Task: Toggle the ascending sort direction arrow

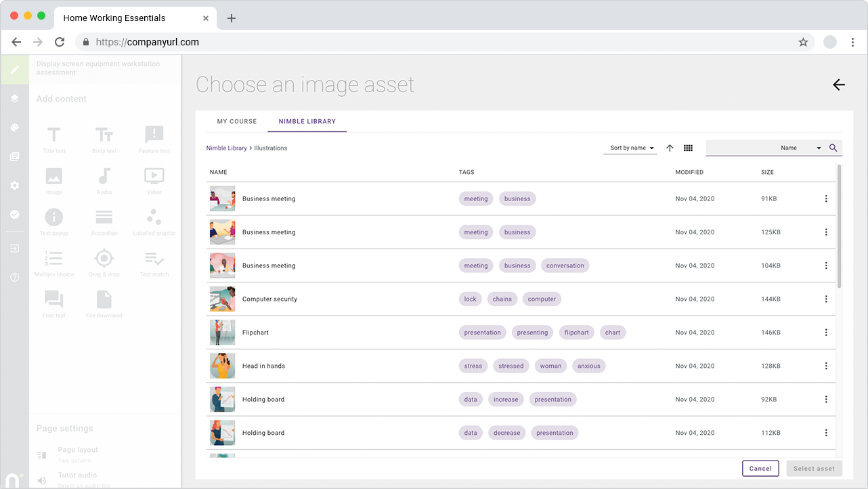Action: 670,148
